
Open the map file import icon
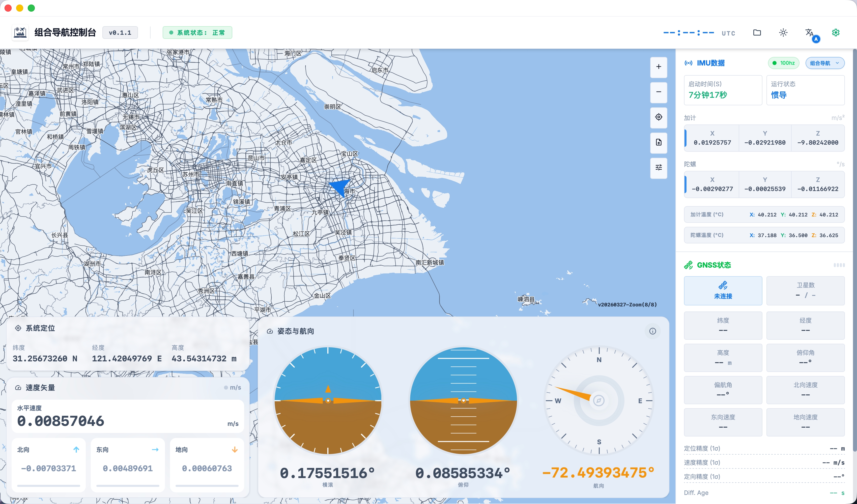[659, 142]
